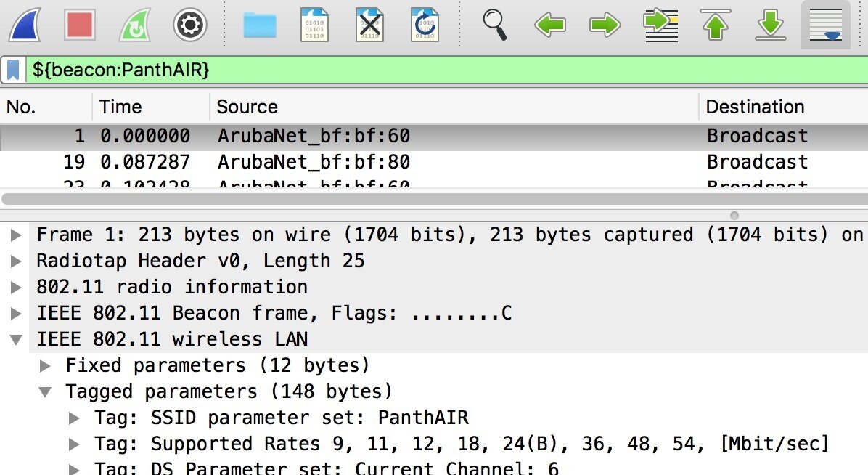Viewport: 868px width, 475px height.
Task: Stop the running capture
Action: click(x=80, y=25)
